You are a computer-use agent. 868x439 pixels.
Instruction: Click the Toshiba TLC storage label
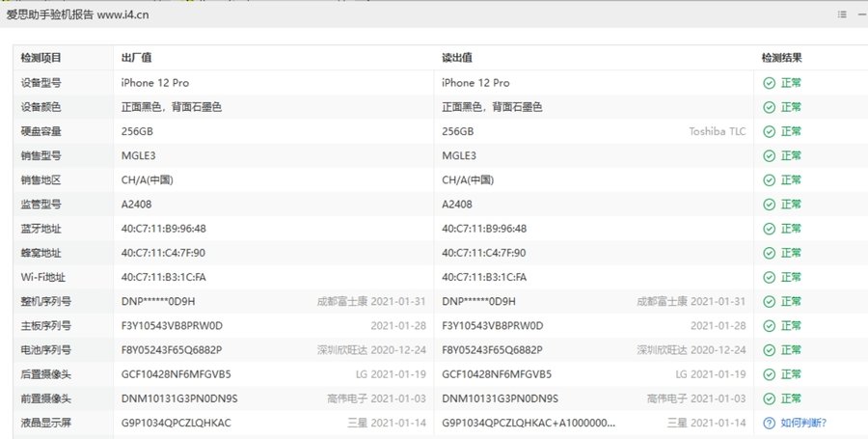coord(719,131)
